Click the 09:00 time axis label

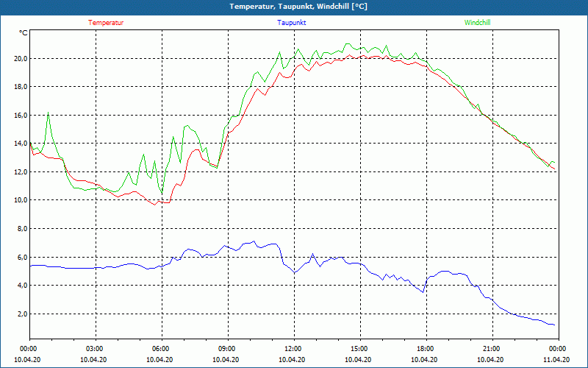pos(226,349)
